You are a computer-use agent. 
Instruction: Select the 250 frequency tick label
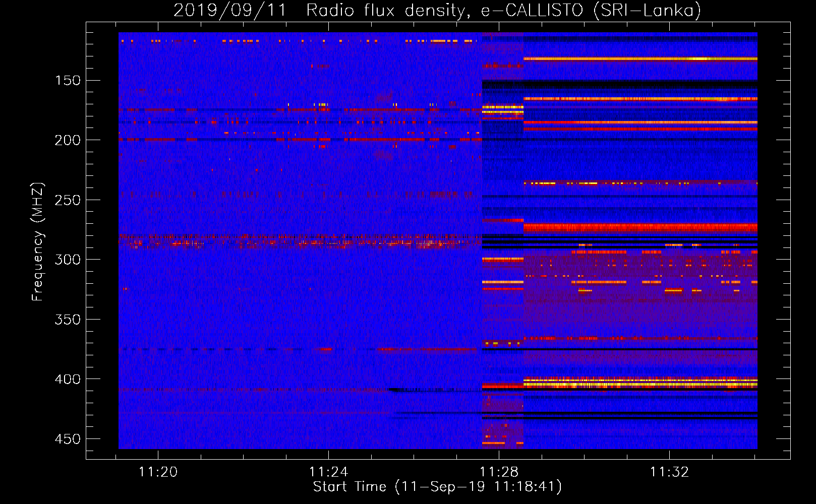(68, 200)
